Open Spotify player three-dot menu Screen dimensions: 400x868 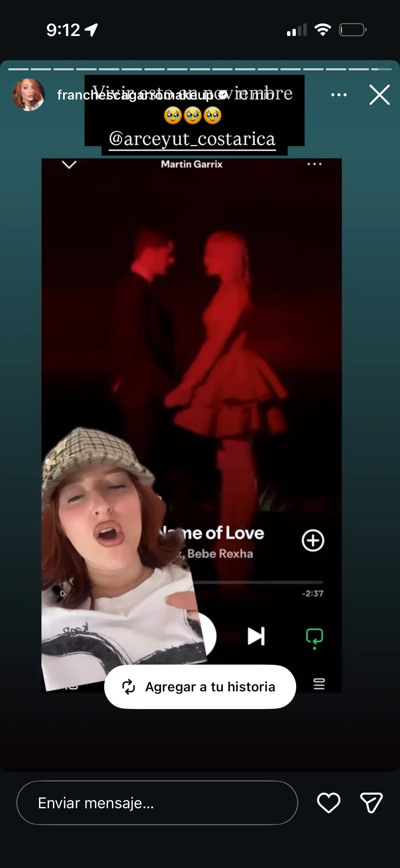(314, 164)
